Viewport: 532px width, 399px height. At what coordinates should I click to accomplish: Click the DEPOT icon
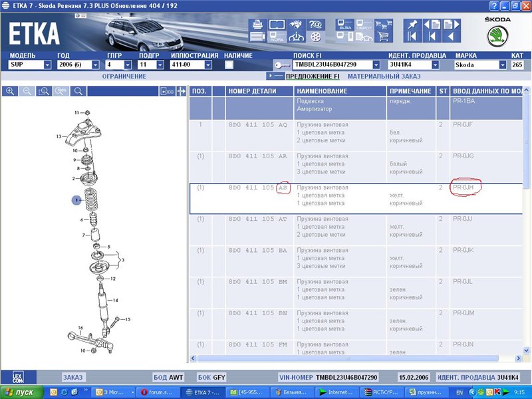364,25
